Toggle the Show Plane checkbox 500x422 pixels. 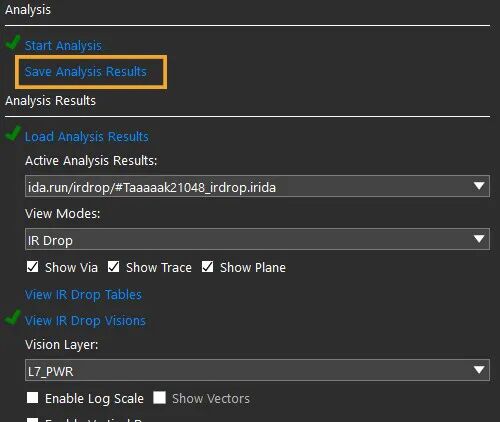click(207, 267)
